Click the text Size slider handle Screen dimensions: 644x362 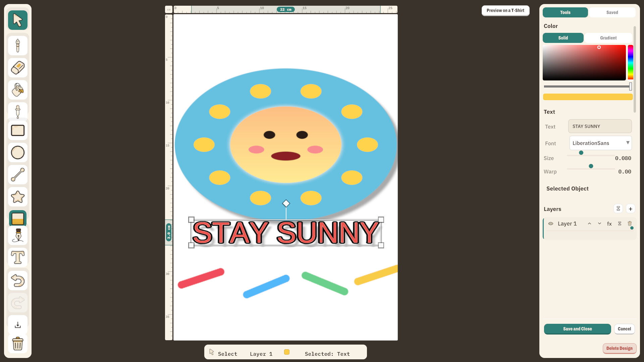pos(581,153)
